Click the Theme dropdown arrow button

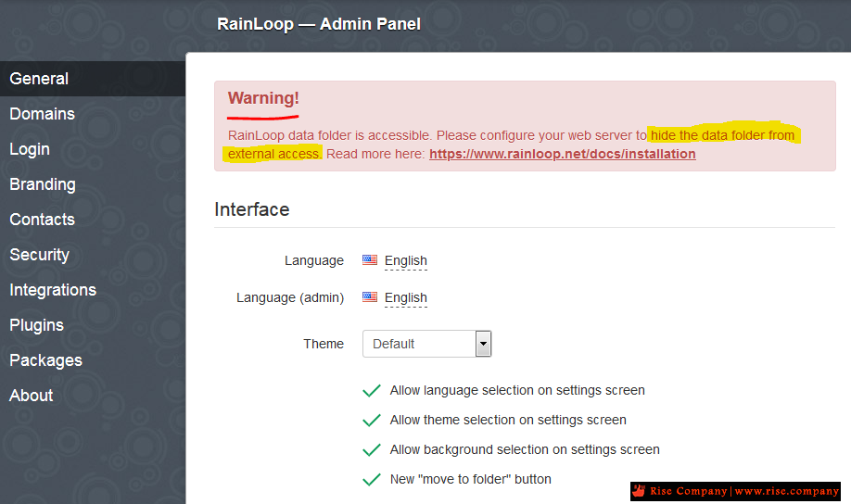click(x=483, y=344)
